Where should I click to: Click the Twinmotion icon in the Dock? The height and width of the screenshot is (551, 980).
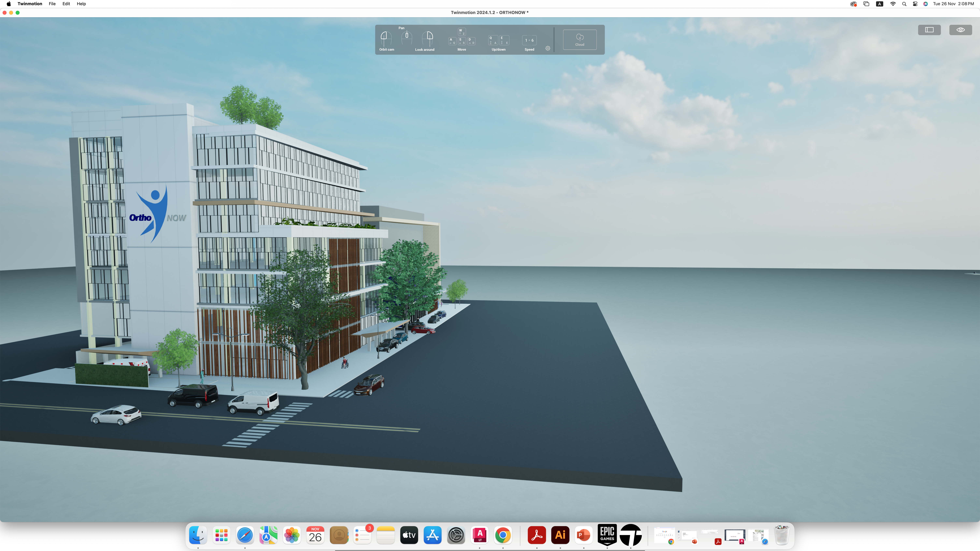coord(631,535)
